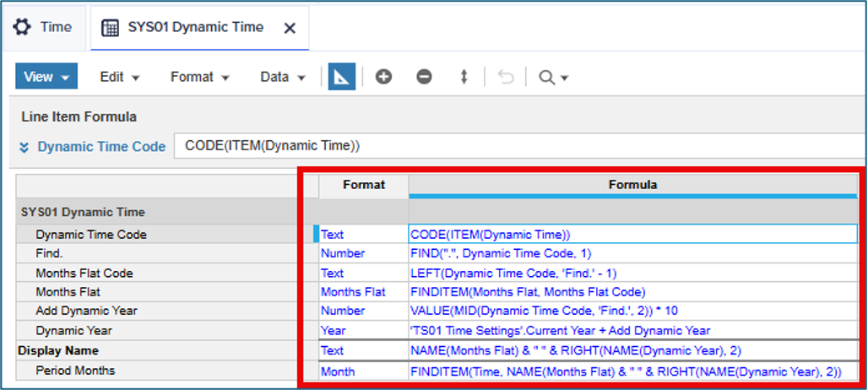Image resolution: width=868 pixels, height=390 pixels.
Task: Click the VALUE(MID(...)) * 10 formula cell
Action: pyautogui.click(x=632, y=311)
